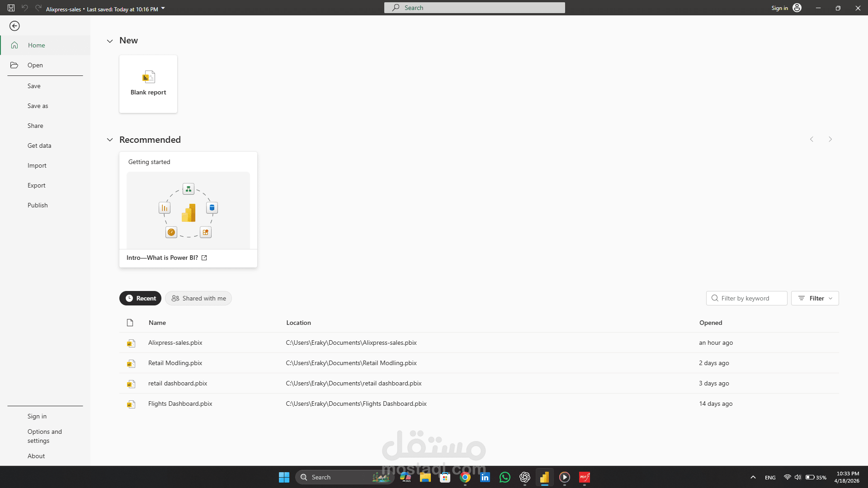
Task: Sort by the Opened column header
Action: tap(711, 323)
